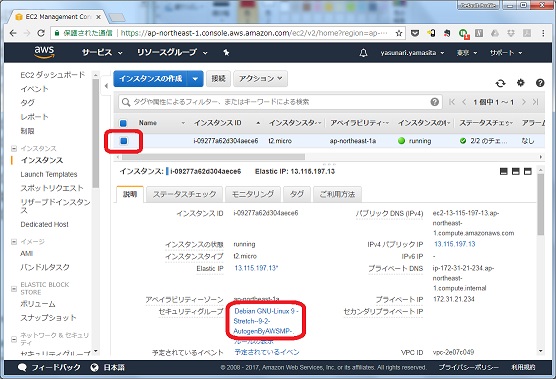The width and height of the screenshot is (556, 379).
Task: Open the Debian GNU-Linux security group link
Action: click(266, 321)
